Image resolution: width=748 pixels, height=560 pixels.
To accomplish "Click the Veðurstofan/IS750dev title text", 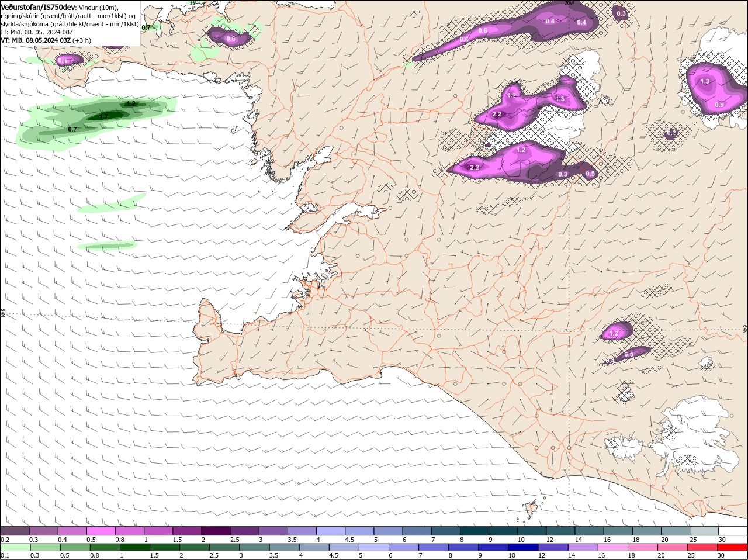I will tap(38, 6).
